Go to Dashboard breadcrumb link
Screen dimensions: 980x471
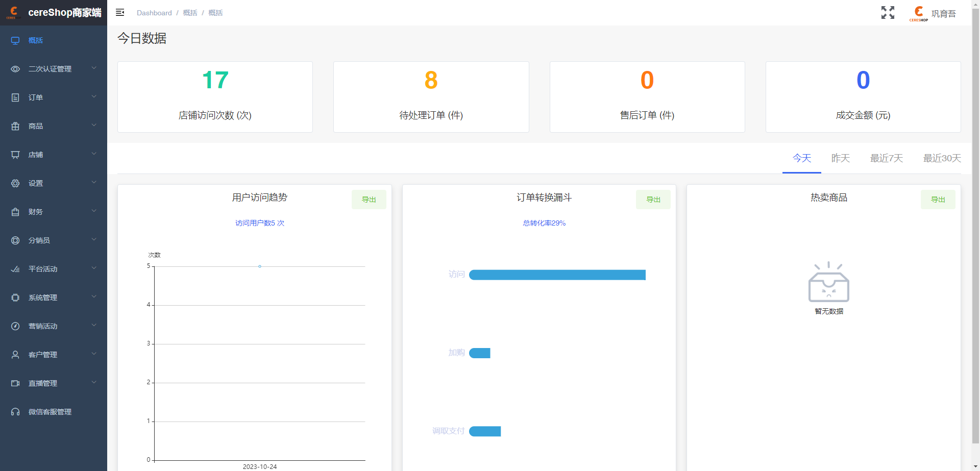point(154,13)
